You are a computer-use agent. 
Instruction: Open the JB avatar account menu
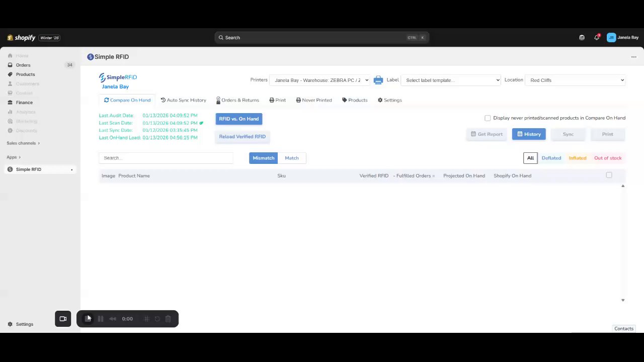[x=611, y=38]
